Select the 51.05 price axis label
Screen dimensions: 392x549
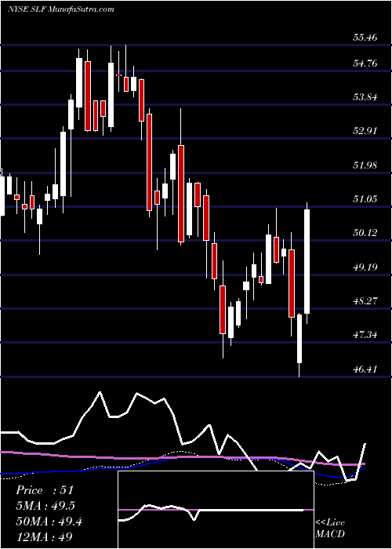point(365,199)
